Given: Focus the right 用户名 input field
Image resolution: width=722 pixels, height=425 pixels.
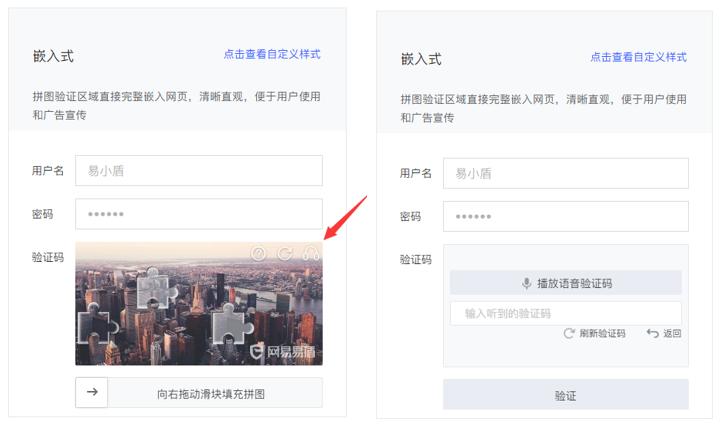Looking at the screenshot, I should click(566, 173).
